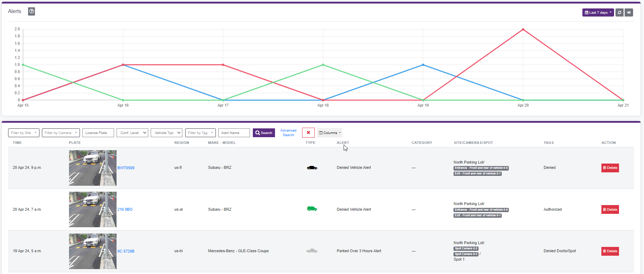
Task: Click the refresh icon button
Action: [x=619, y=13]
